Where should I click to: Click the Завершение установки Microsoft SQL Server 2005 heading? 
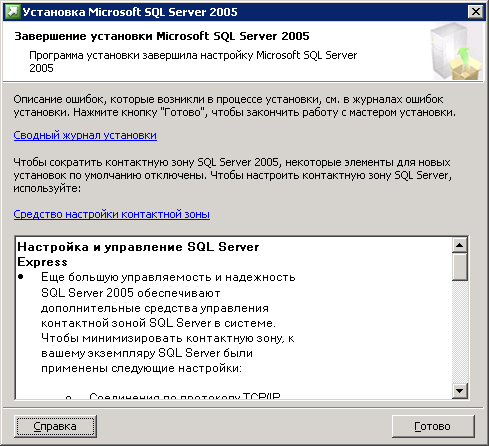tap(162, 36)
